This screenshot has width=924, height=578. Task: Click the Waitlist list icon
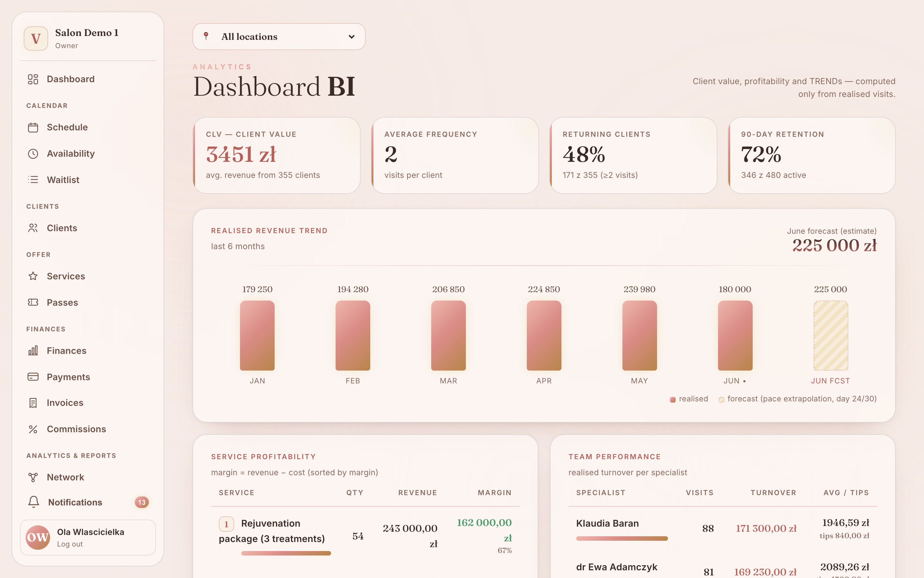33,180
